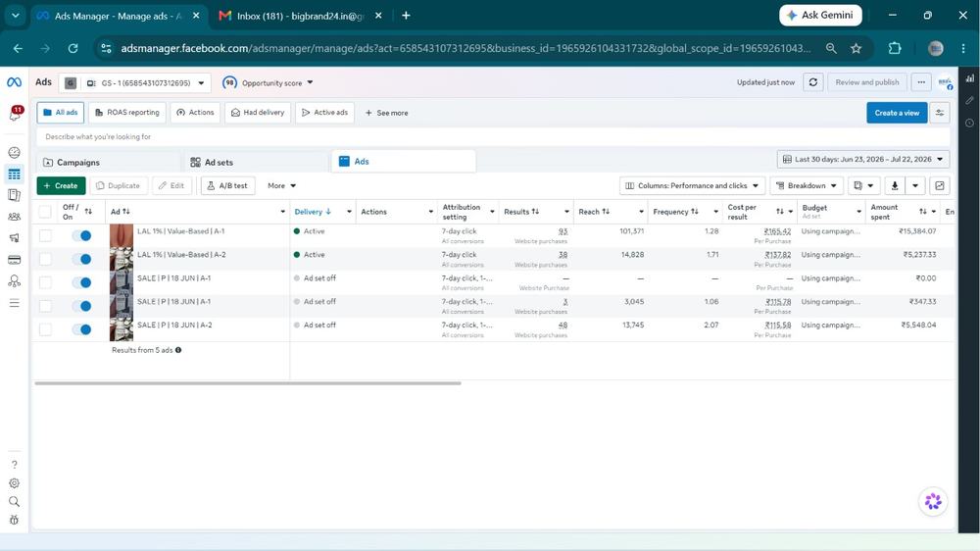This screenshot has width=980, height=551.
Task: Open the Last 30 days date range picker
Action: pyautogui.click(x=863, y=160)
